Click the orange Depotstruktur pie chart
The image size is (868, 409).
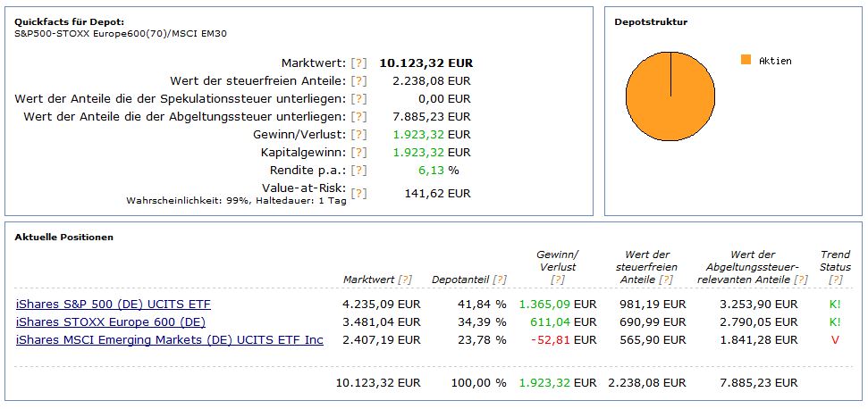[x=670, y=97]
